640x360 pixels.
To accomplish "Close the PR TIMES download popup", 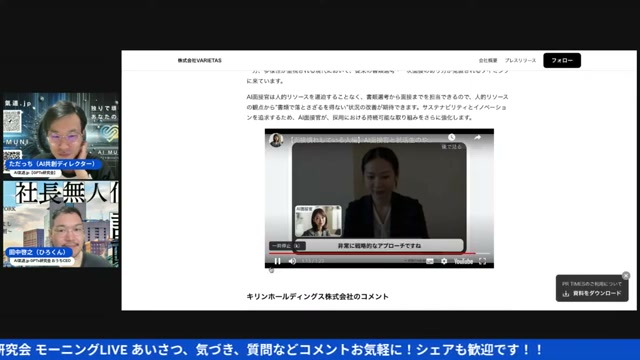I will 626,276.
